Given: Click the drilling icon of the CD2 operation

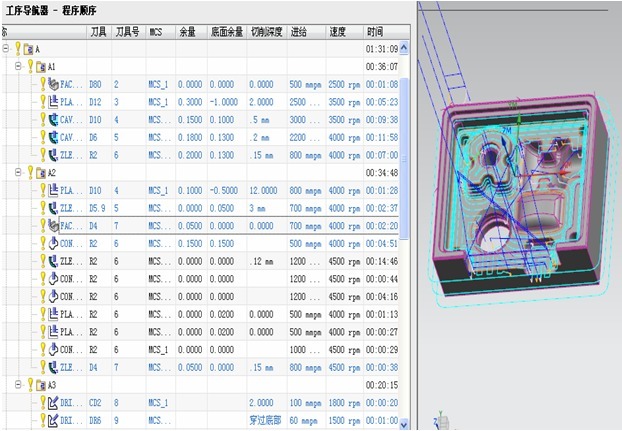Looking at the screenshot, I should [53, 401].
